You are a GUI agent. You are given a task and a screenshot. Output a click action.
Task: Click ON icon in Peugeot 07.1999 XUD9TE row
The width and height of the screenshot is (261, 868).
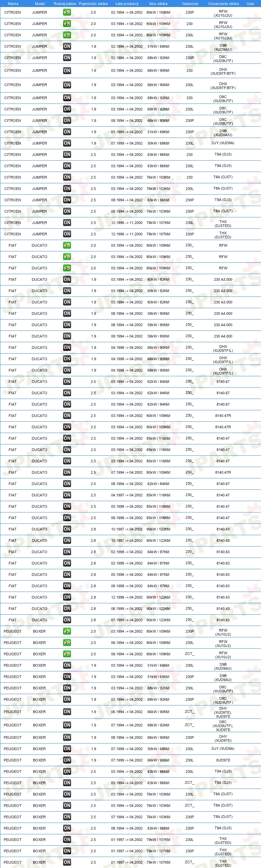pyautogui.click(x=67, y=760)
